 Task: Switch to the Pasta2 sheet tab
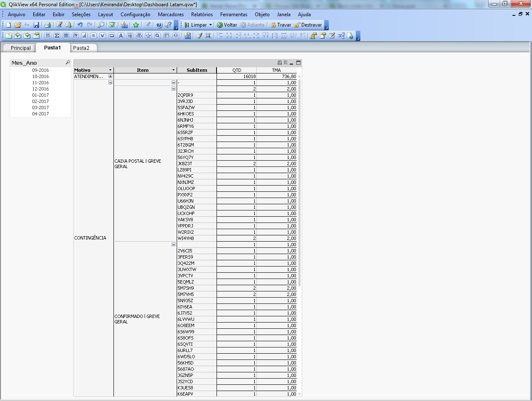pyautogui.click(x=81, y=48)
